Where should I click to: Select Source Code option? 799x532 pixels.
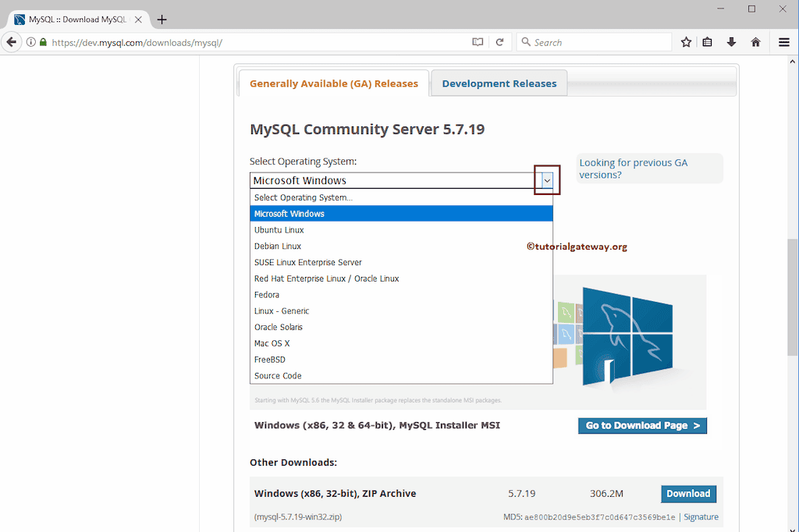402,375
